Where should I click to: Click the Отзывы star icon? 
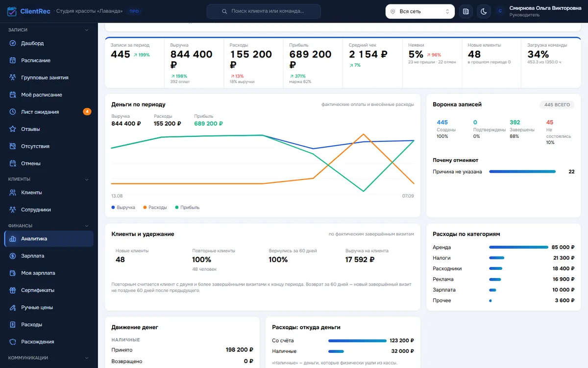[13, 129]
